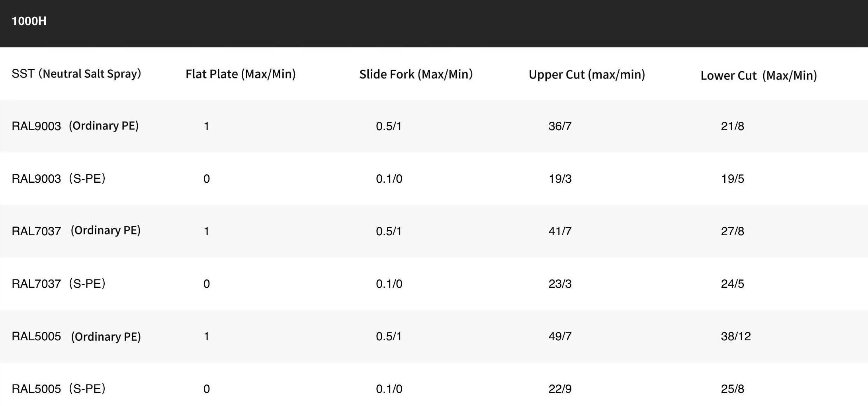Click the 49/7 Upper Cut cell
Image resolution: width=868 pixels, height=406 pixels.
click(x=560, y=336)
